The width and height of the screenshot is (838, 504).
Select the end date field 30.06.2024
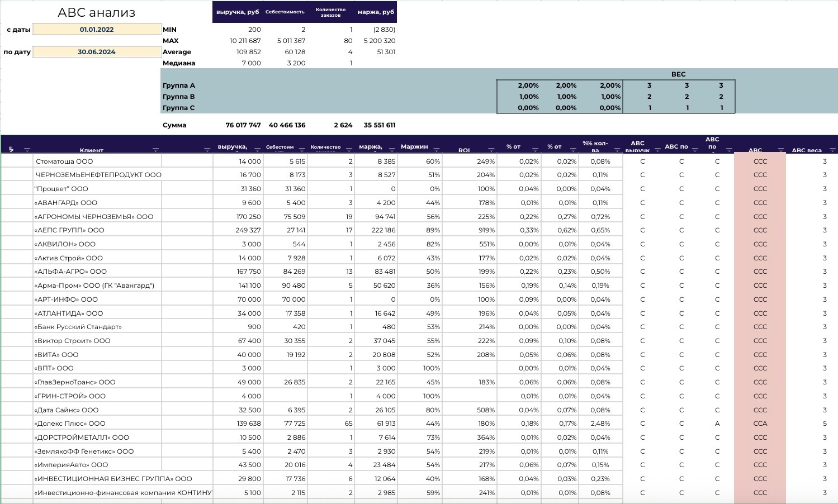(x=97, y=52)
